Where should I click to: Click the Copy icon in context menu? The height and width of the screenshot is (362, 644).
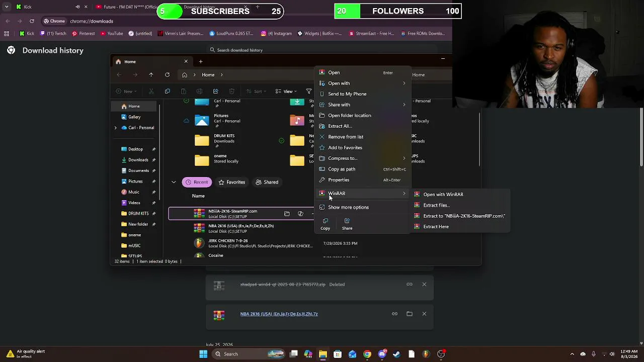point(325,224)
